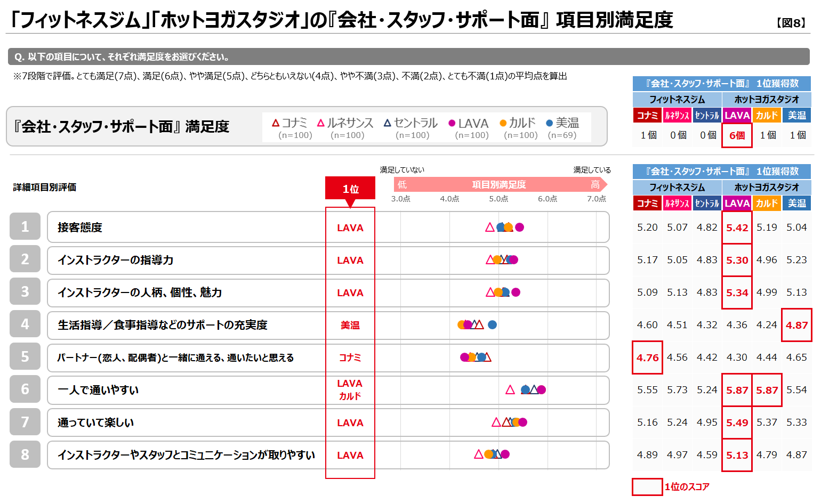Click the highlighted score 4.76
The width and height of the screenshot is (821, 504).
click(648, 357)
